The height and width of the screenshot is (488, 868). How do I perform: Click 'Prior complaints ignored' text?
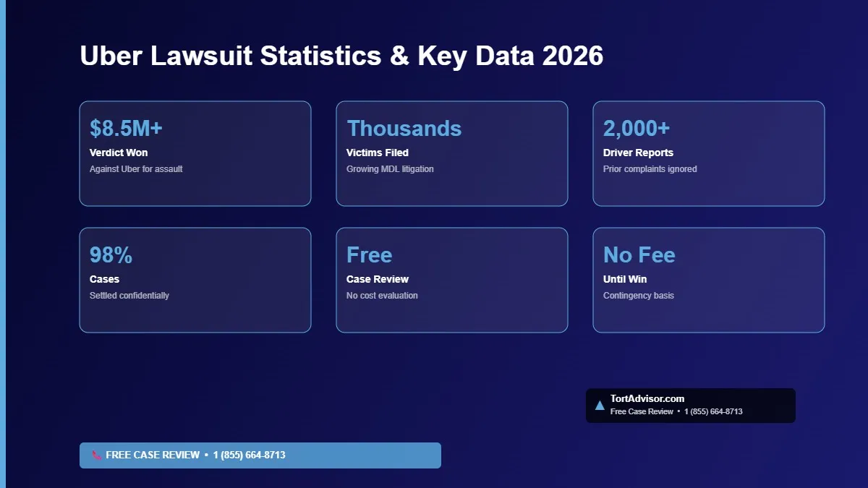point(650,169)
